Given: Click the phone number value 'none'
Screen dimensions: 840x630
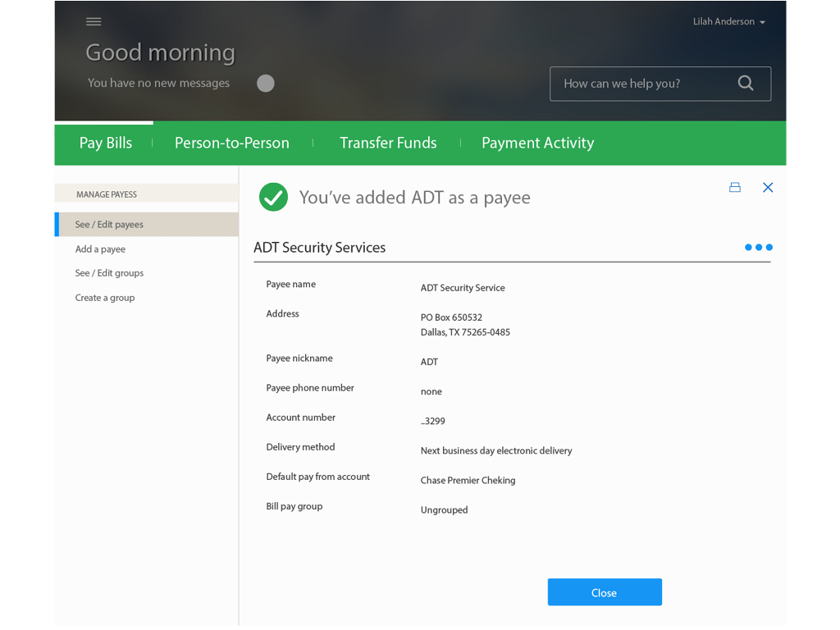Looking at the screenshot, I should coord(431,391).
